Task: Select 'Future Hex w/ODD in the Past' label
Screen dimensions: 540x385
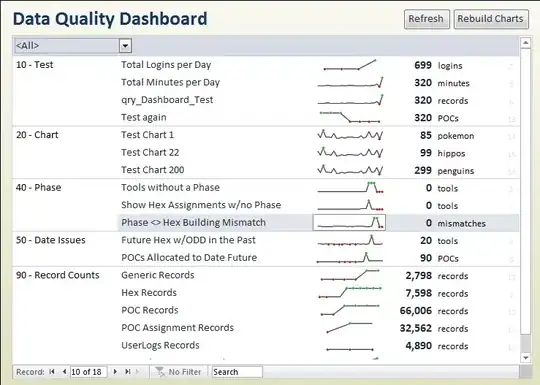Action: click(188, 240)
